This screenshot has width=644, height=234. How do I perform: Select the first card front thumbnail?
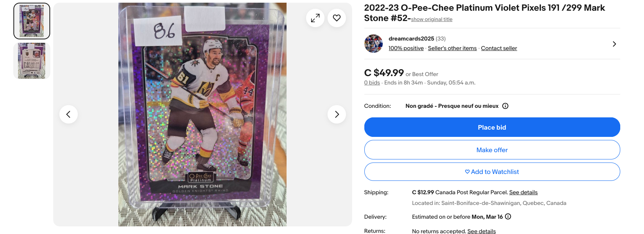32,21
